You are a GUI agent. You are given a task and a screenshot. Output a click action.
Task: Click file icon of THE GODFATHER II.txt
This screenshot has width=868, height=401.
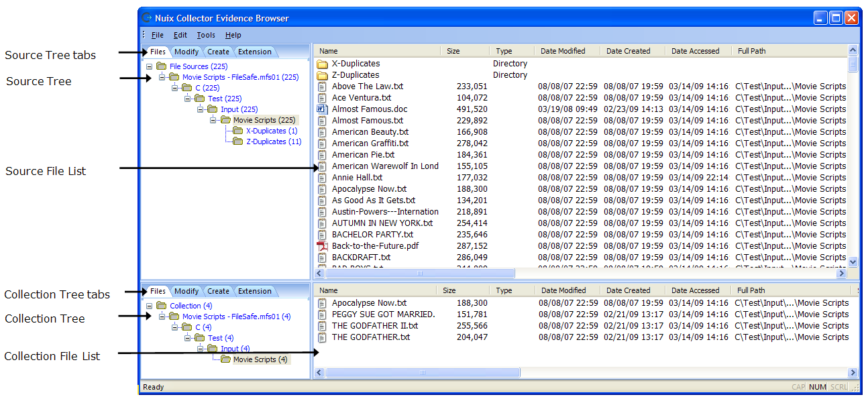point(322,326)
